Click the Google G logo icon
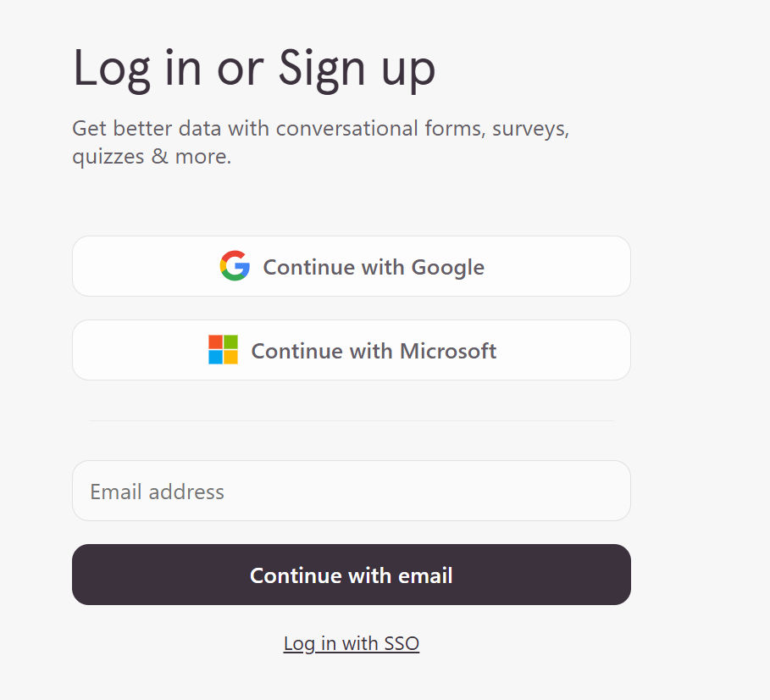Viewport: 770px width, 700px height. 235,266
